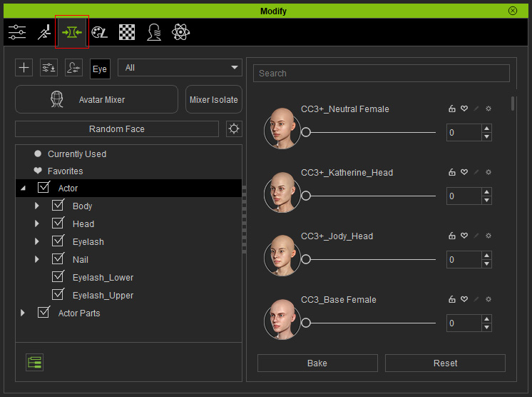532x397 pixels.
Task: Click the Avatar Mixer button
Action: (97, 99)
